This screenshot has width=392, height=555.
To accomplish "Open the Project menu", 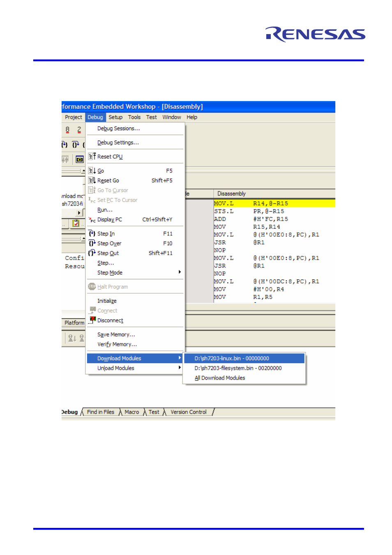I will click(x=74, y=117).
